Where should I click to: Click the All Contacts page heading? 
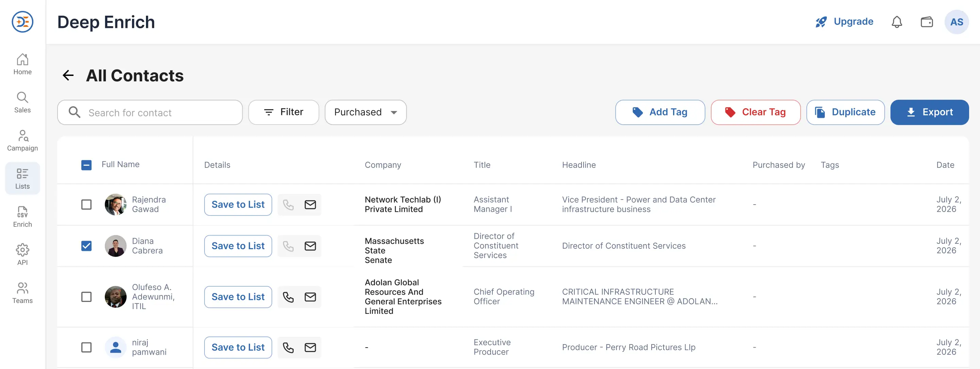point(135,76)
